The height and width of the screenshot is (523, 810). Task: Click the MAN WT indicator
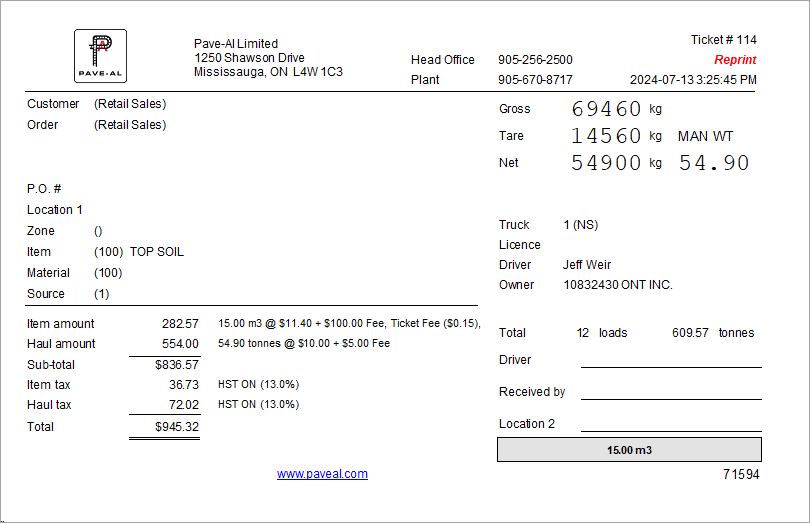coord(705,136)
